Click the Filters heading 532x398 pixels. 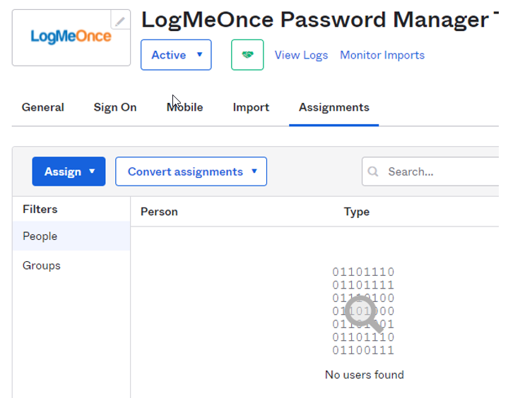tap(40, 209)
